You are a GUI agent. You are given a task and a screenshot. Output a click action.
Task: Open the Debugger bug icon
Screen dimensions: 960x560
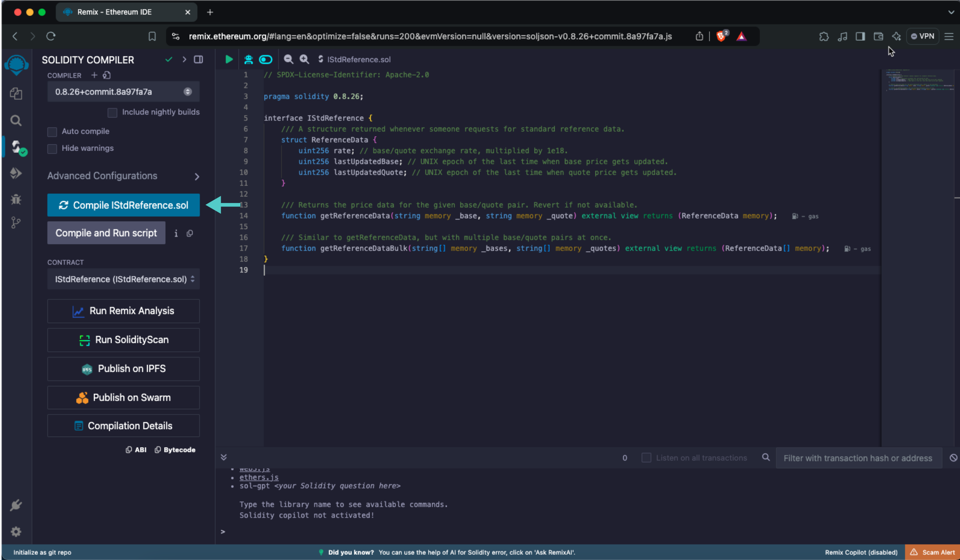coord(16,199)
